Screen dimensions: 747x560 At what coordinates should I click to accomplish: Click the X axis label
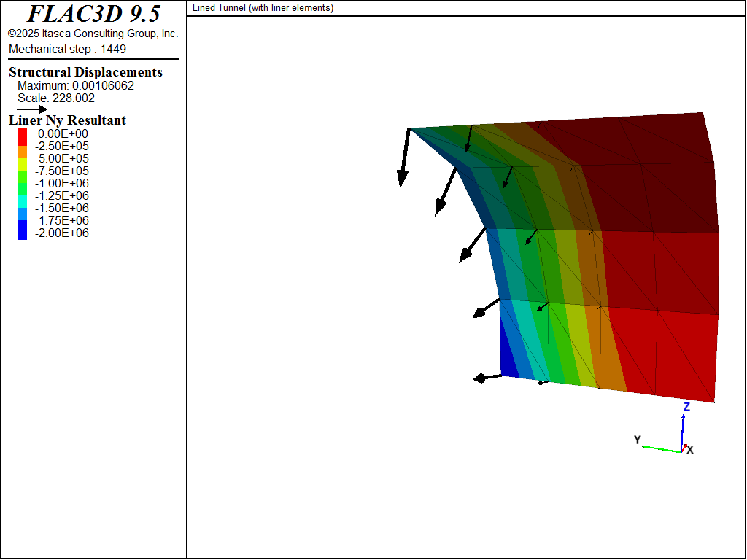point(690,450)
